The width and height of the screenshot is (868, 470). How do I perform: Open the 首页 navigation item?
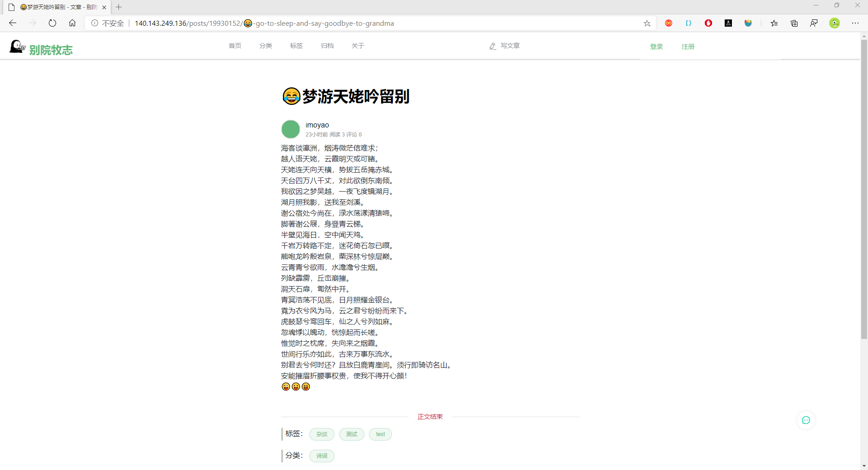click(x=235, y=46)
